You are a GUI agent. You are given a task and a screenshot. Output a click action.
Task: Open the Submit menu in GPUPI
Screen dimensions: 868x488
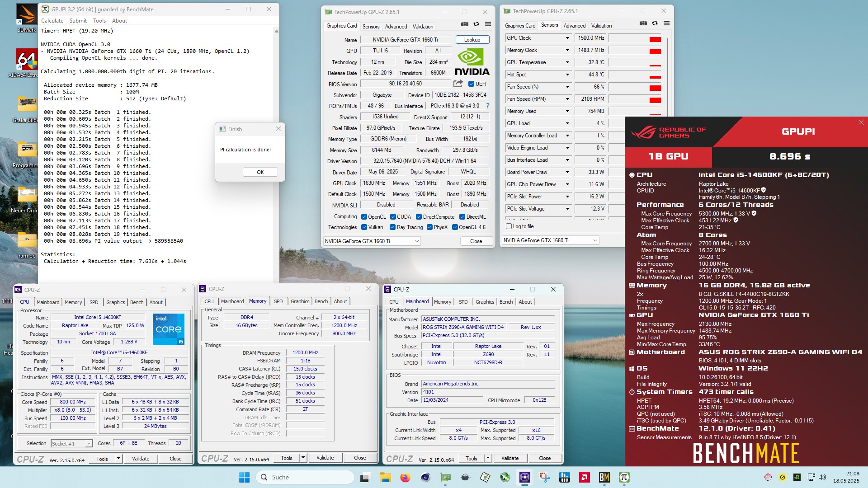tap(78, 21)
